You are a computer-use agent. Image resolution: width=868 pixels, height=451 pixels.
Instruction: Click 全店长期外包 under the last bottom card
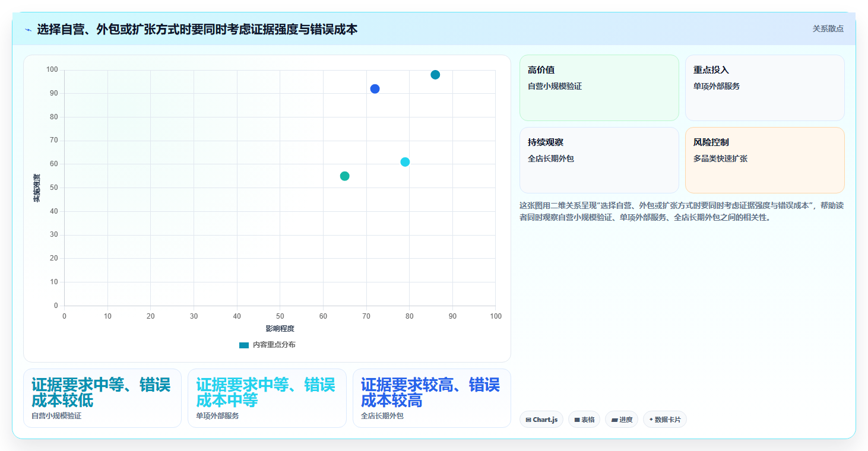(382, 416)
